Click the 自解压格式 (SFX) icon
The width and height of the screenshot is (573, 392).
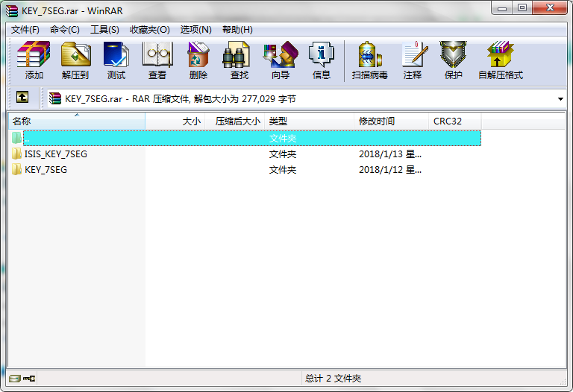pos(501,54)
